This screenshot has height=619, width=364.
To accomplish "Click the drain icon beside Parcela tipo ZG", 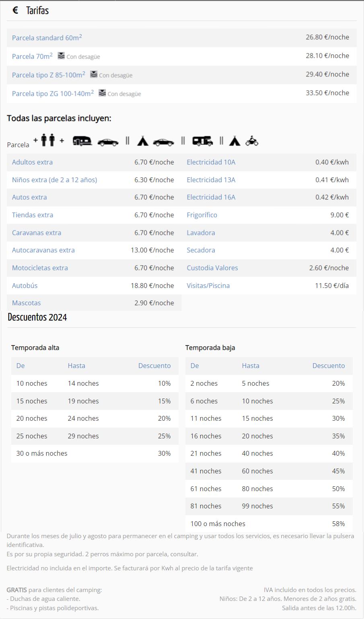I will (x=102, y=93).
